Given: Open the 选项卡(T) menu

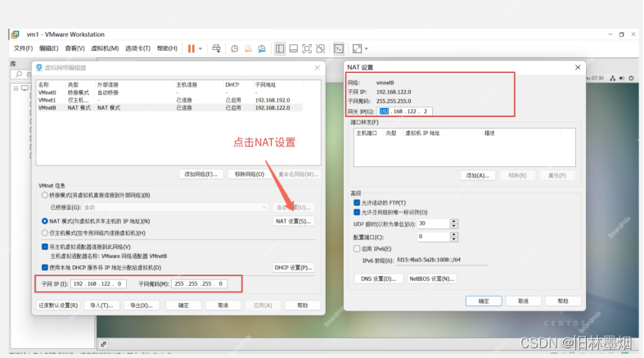Looking at the screenshot, I should point(137,48).
